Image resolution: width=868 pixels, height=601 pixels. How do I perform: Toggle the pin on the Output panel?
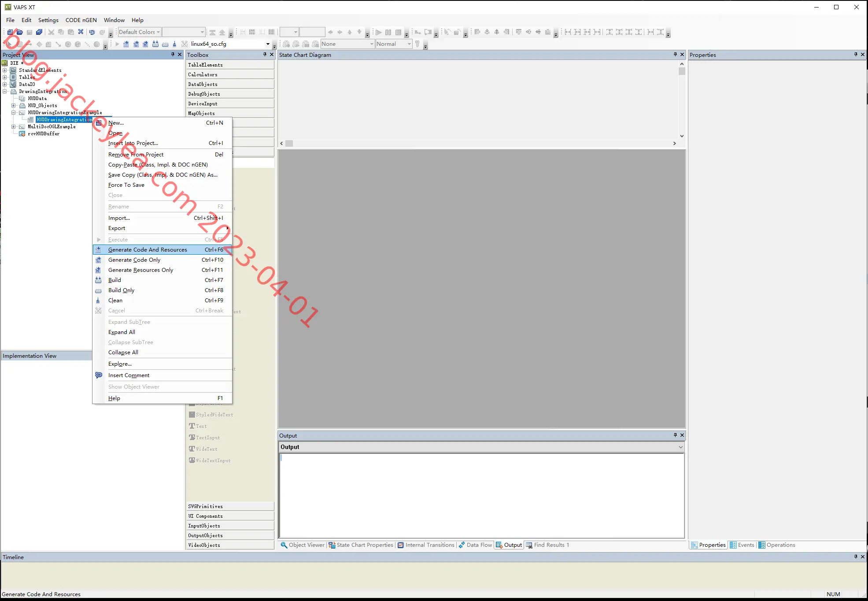[x=675, y=435]
